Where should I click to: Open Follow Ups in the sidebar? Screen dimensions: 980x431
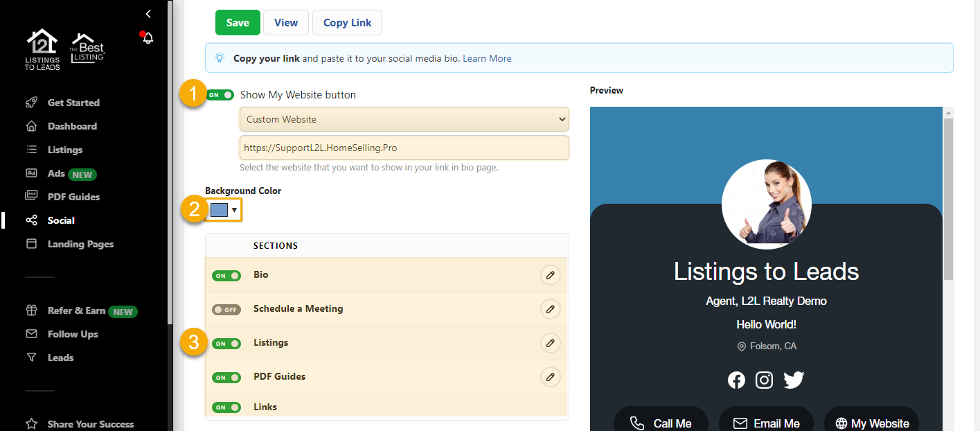[73, 334]
